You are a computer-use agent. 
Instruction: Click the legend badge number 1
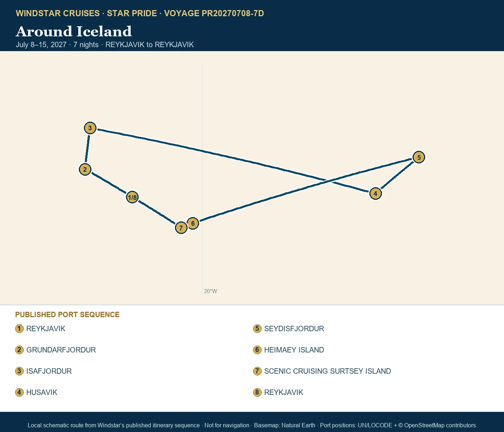19,329
